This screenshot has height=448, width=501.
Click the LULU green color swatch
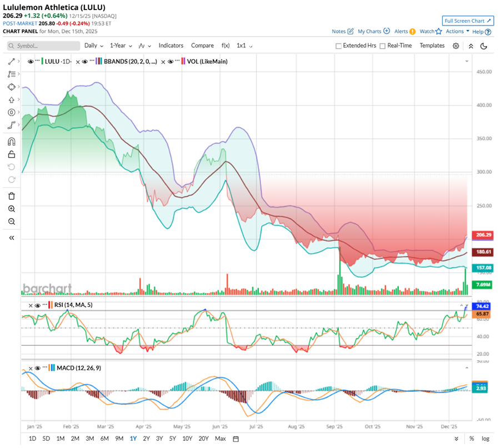pos(42,61)
